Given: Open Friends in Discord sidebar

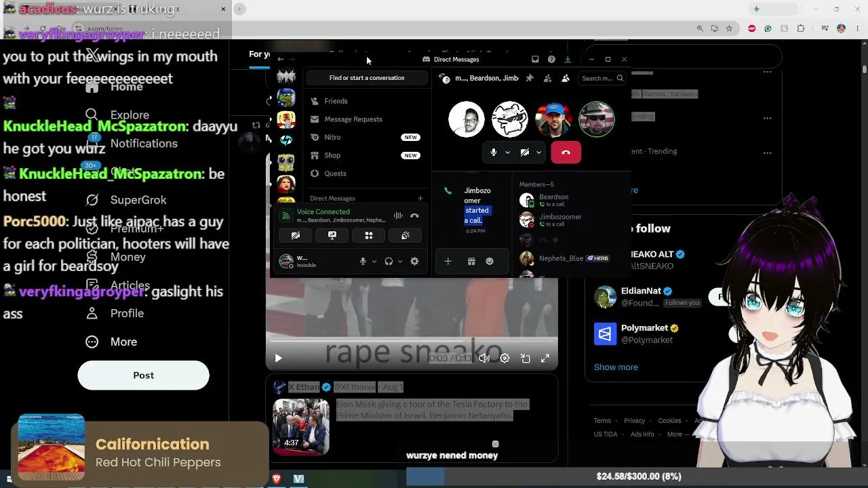Looking at the screenshot, I should point(366,101).
